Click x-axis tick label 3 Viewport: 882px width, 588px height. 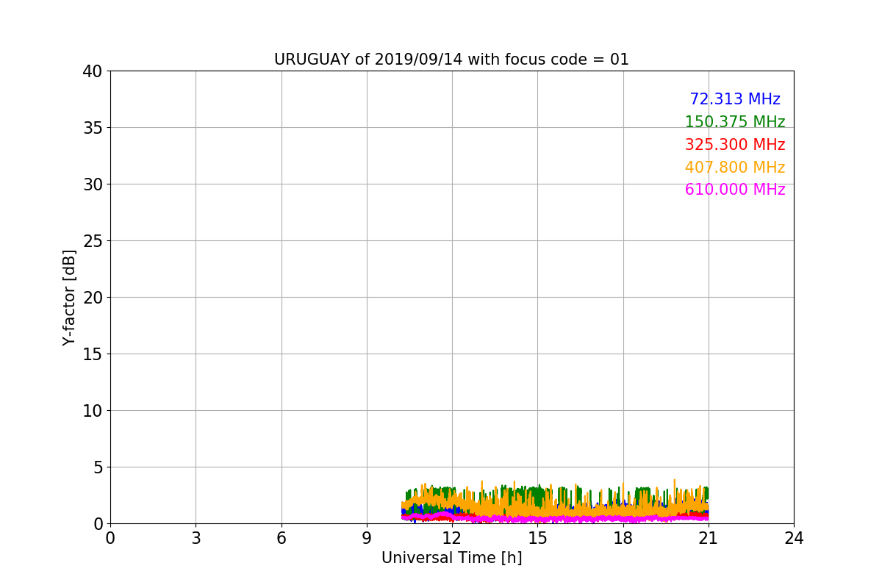(196, 538)
